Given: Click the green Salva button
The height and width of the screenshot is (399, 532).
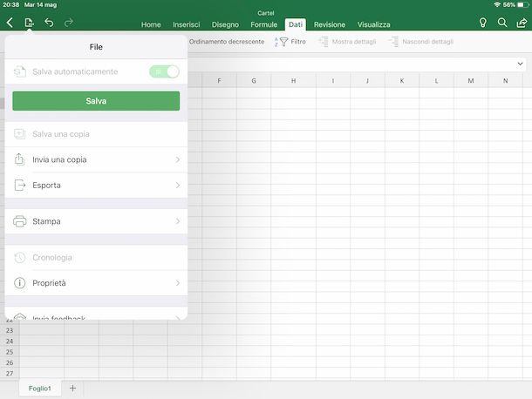Looking at the screenshot, I should pyautogui.click(x=96, y=101).
